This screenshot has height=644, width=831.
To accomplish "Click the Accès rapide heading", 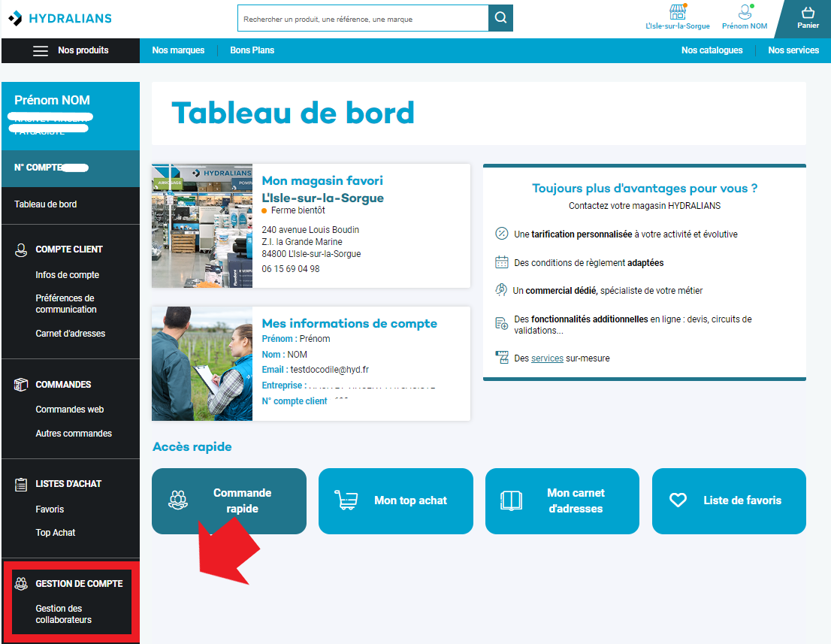I will click(192, 447).
